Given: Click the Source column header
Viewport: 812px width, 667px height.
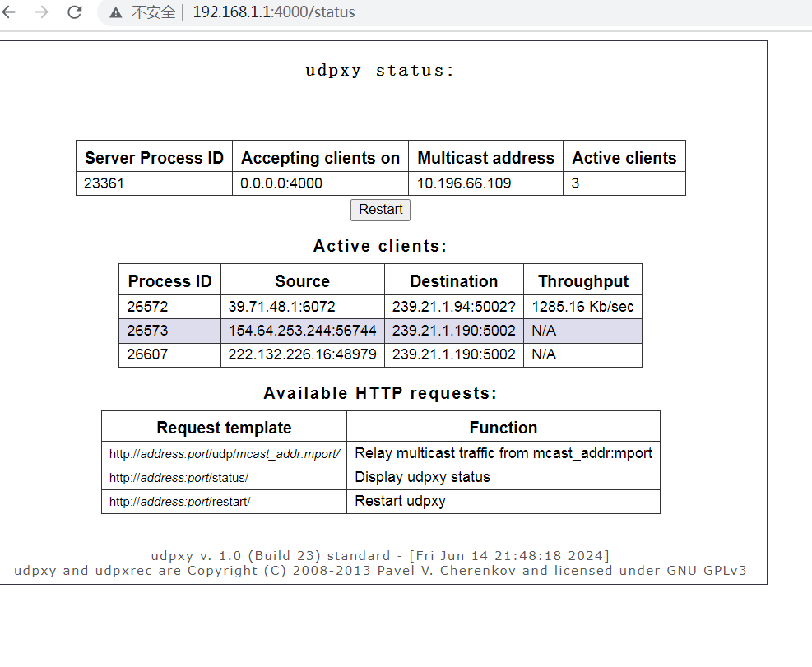Looking at the screenshot, I should tap(302, 281).
